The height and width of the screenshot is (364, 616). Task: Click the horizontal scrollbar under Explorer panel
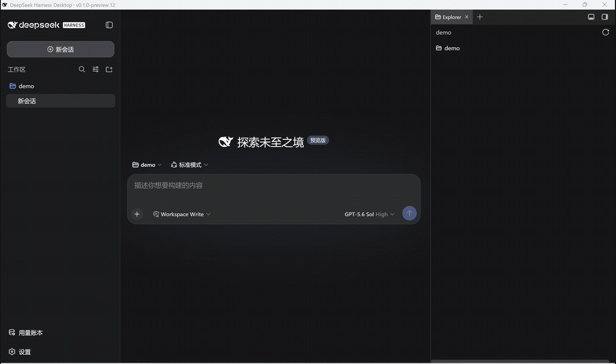pos(519,361)
